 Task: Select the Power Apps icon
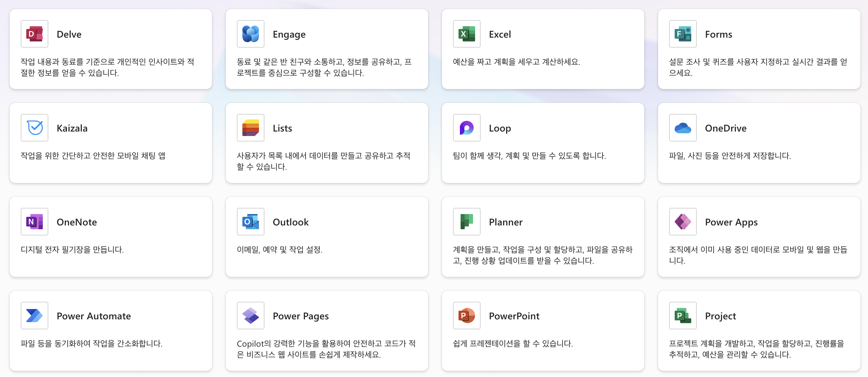[683, 222]
